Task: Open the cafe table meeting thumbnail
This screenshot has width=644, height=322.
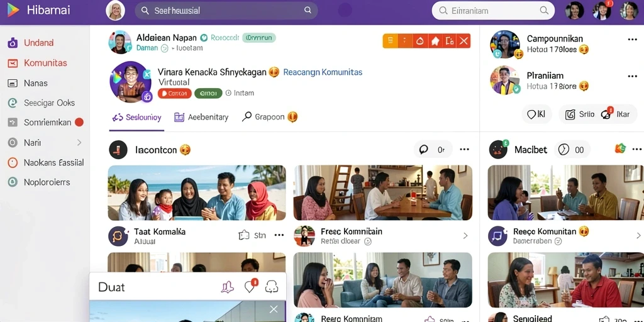Action: point(383,192)
